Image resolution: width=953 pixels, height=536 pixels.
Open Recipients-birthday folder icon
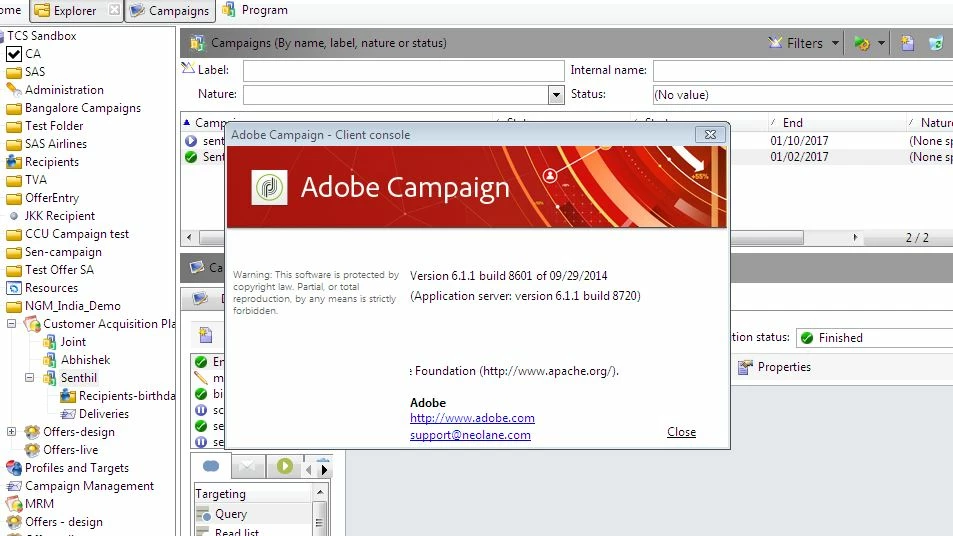pos(67,396)
